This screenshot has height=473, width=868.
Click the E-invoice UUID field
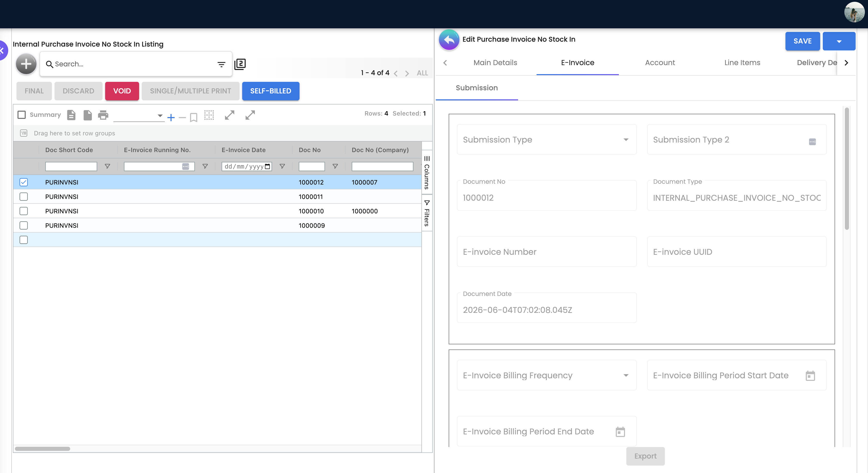click(737, 252)
